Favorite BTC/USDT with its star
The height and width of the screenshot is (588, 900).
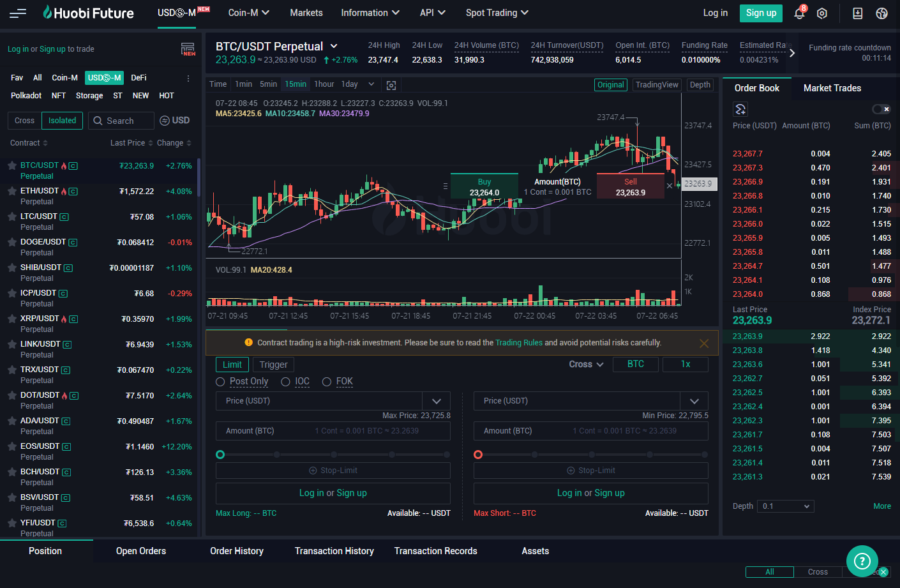point(12,165)
